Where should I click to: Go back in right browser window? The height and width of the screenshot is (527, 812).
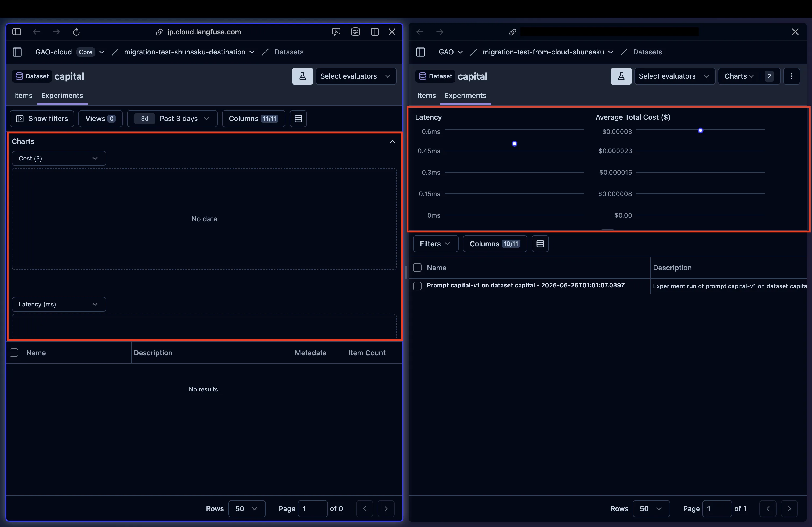click(420, 32)
